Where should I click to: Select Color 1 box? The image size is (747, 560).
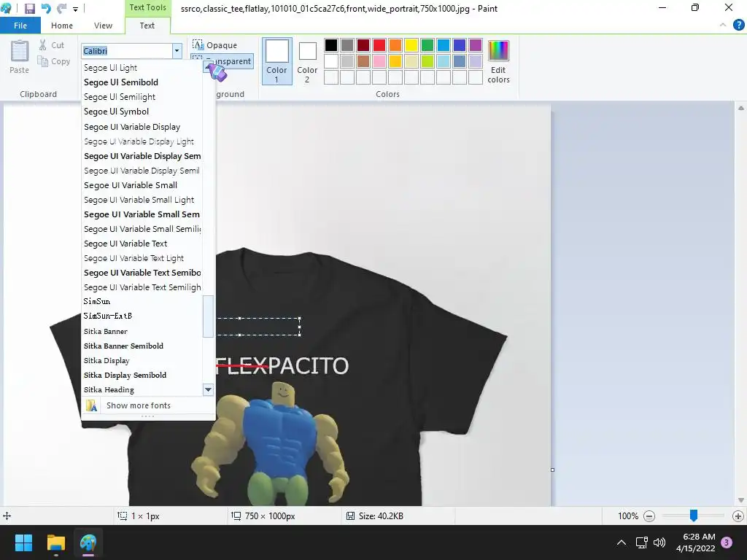coord(276,61)
